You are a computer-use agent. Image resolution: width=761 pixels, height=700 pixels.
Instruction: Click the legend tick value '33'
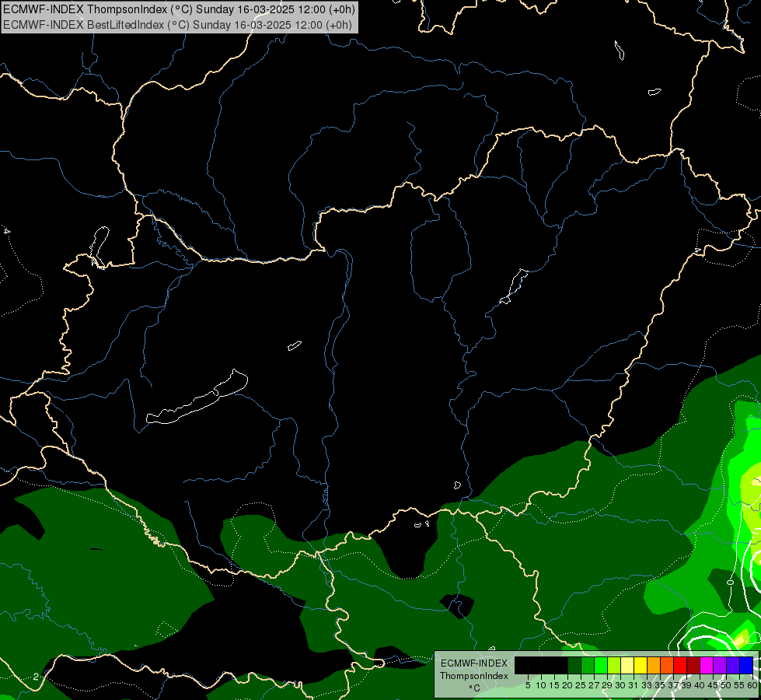[x=647, y=685]
